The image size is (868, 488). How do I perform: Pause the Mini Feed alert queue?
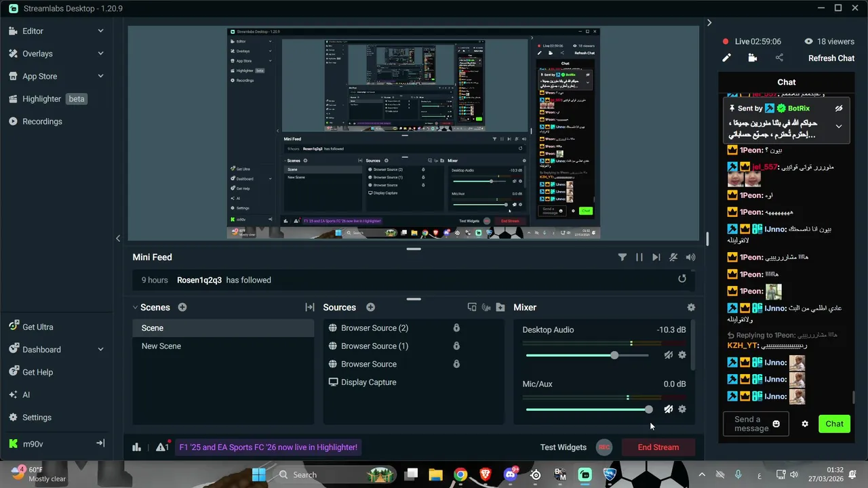click(639, 257)
